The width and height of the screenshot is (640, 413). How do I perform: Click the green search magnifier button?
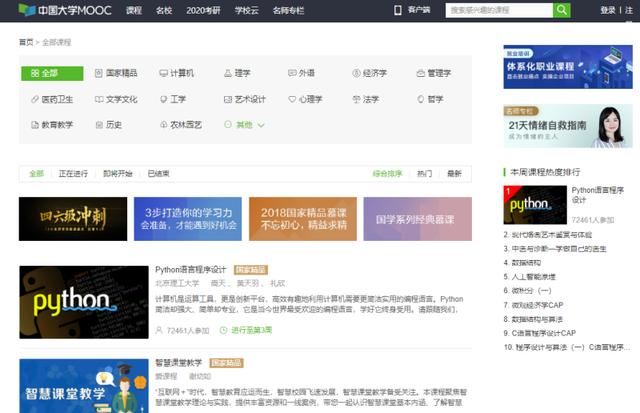click(x=562, y=10)
